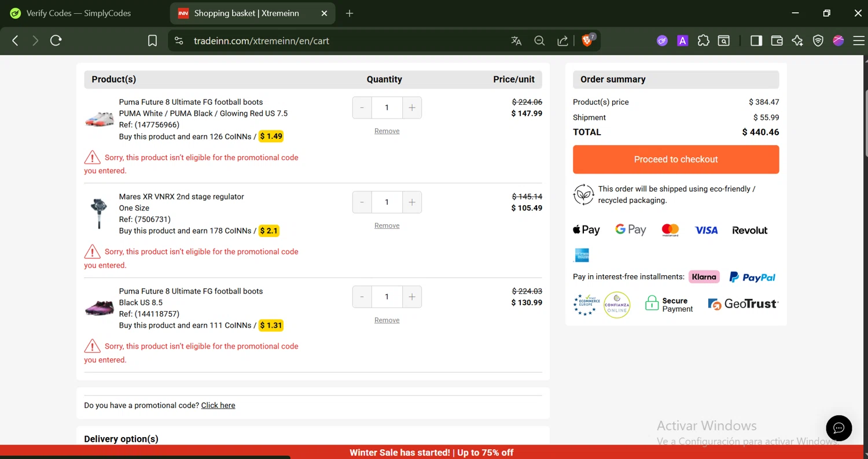
Task: Open black Puma boots product thumbnail
Action: 99,308
